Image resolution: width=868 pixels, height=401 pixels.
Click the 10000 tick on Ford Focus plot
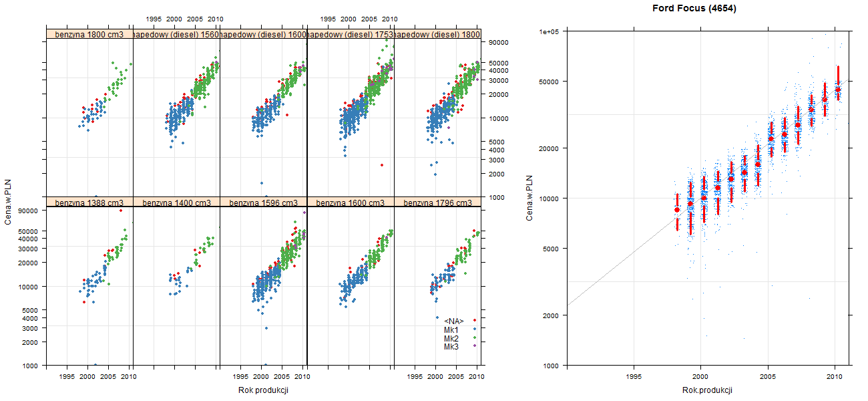550,198
